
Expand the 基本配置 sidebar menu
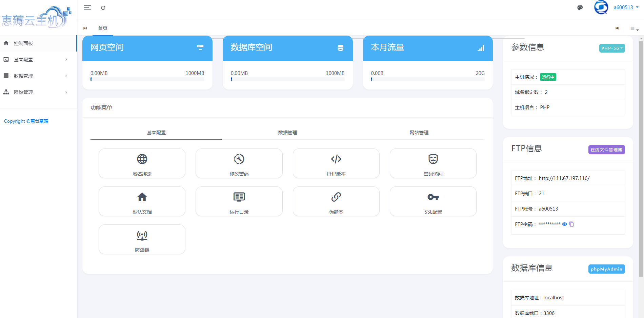[x=36, y=60]
